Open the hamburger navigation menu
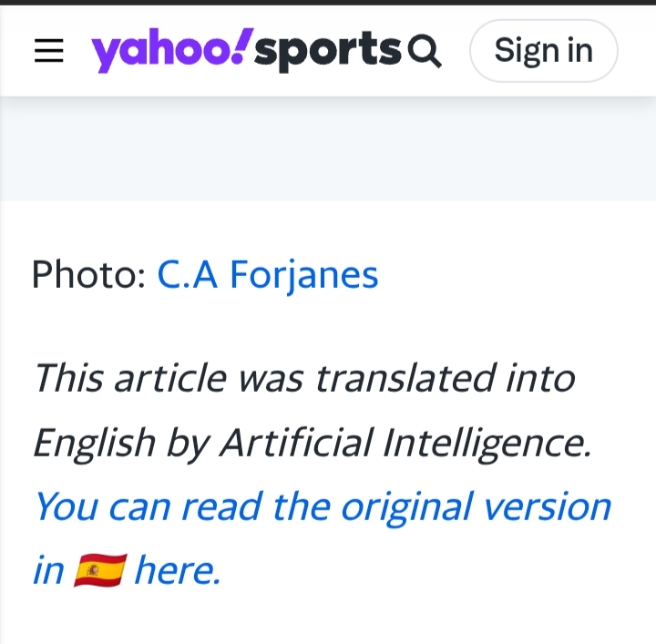 49,51
